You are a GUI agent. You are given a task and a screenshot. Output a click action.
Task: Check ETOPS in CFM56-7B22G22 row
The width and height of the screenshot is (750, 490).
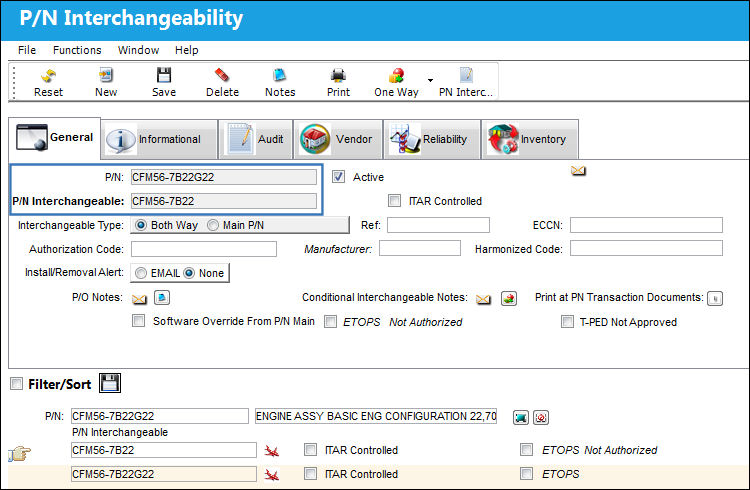point(526,474)
